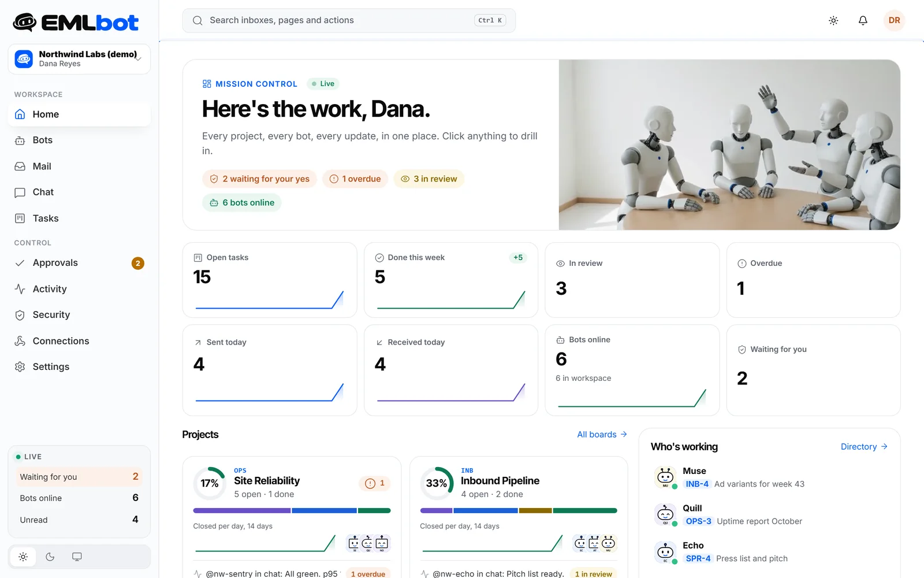Open Waiting for you in Live panel

pos(79,477)
